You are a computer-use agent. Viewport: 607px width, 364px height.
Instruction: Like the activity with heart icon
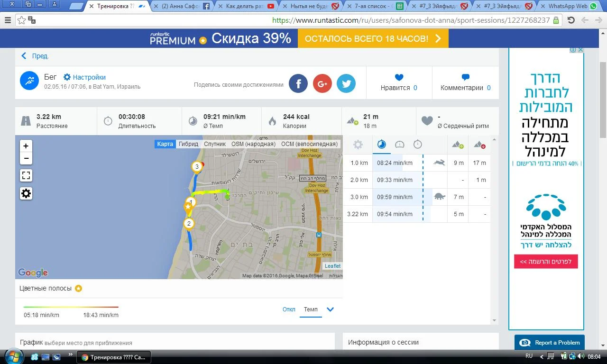399,78
